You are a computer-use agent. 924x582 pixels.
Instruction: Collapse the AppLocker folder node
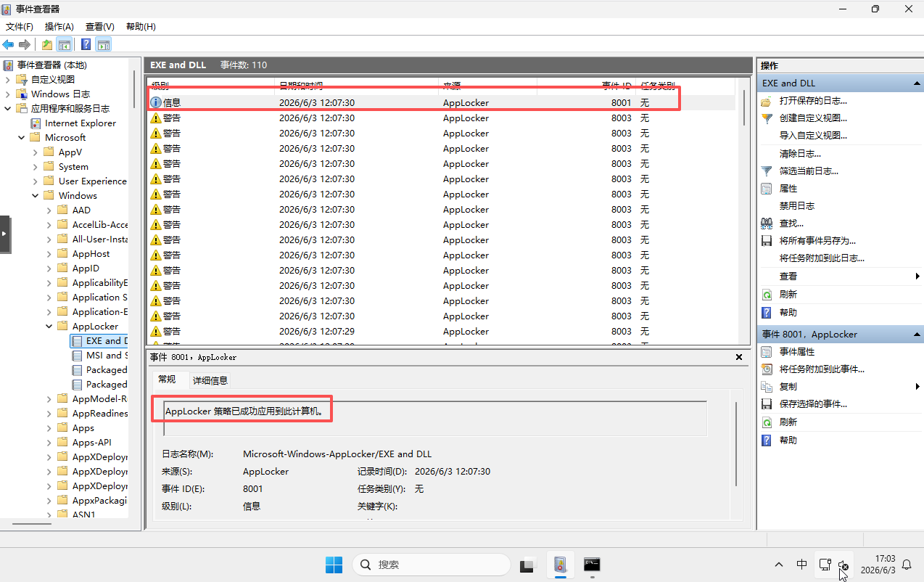point(49,327)
